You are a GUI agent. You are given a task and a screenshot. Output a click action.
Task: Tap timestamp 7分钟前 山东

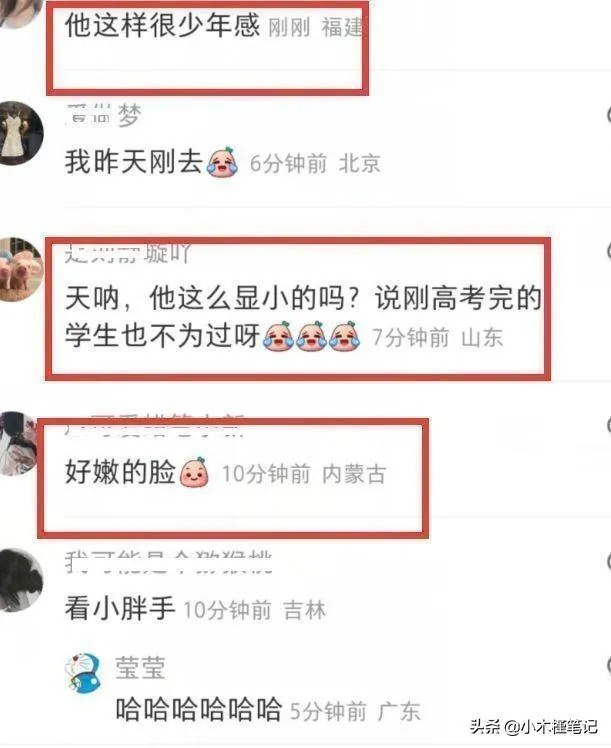437,338
